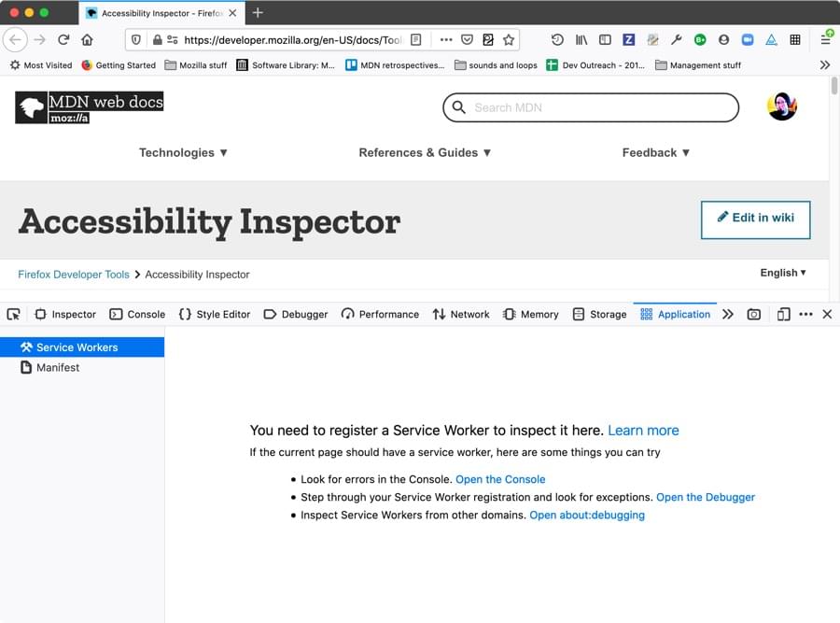Image resolution: width=840 pixels, height=623 pixels.
Task: Take a screenshot using the DevTools camera icon
Action: click(x=753, y=315)
